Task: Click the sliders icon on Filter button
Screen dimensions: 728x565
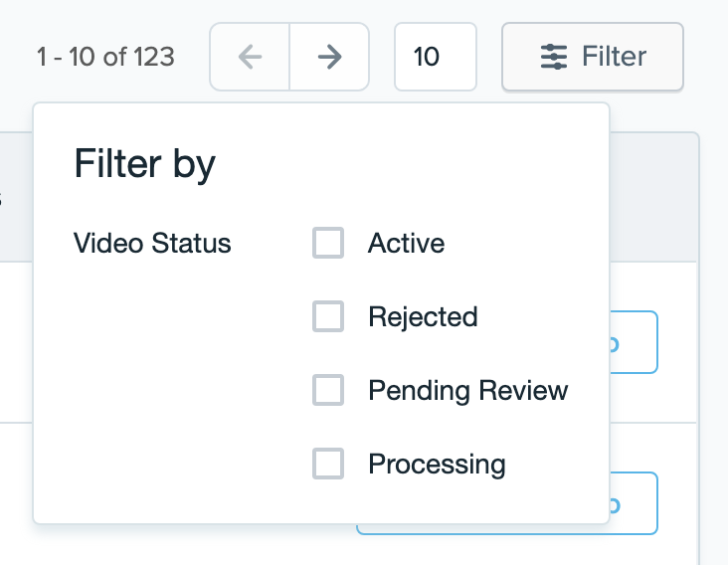Action: coord(554,57)
